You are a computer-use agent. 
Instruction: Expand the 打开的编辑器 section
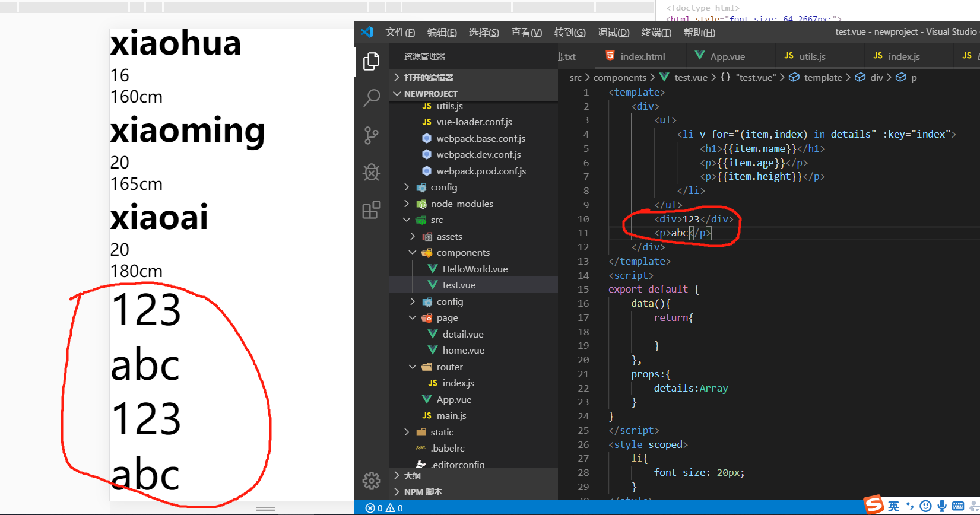click(x=474, y=78)
